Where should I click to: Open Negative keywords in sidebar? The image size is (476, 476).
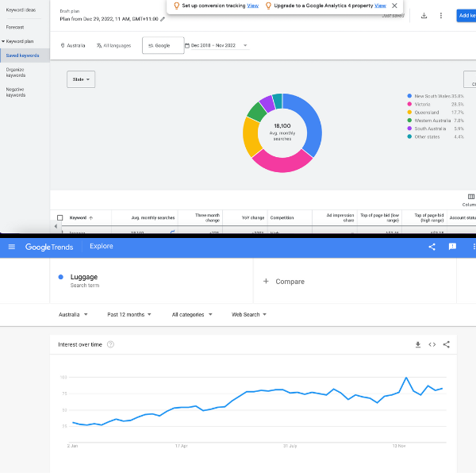click(16, 92)
